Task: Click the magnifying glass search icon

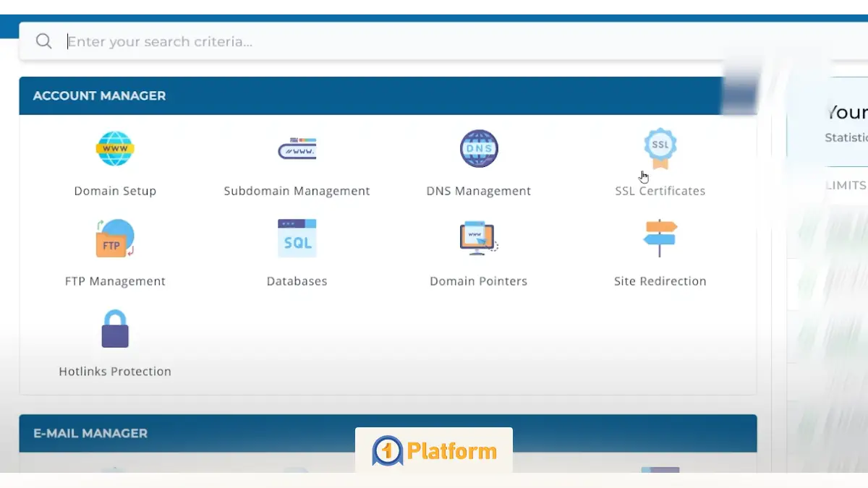Action: pos(43,40)
